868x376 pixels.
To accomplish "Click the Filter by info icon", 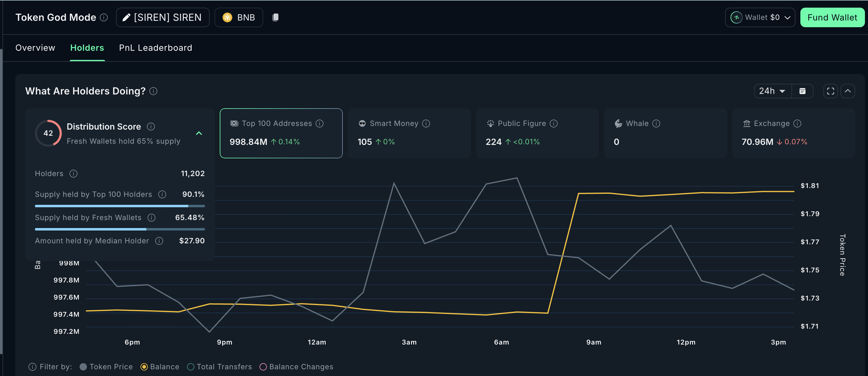I will coord(32,367).
